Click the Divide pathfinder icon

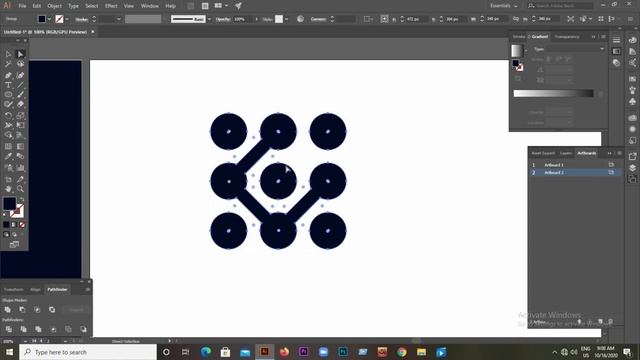9,329
